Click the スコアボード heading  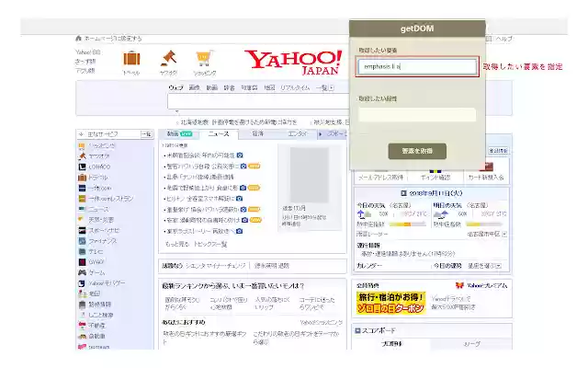tap(379, 330)
